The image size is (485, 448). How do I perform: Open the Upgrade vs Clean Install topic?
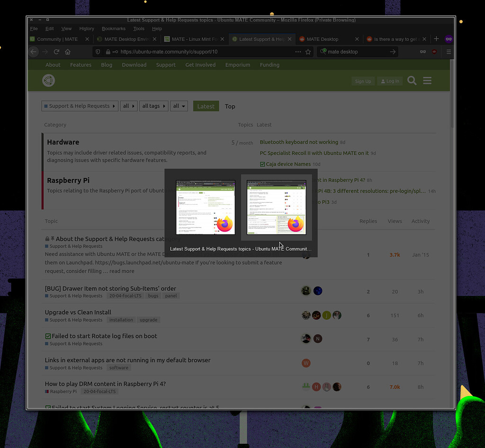(78, 312)
